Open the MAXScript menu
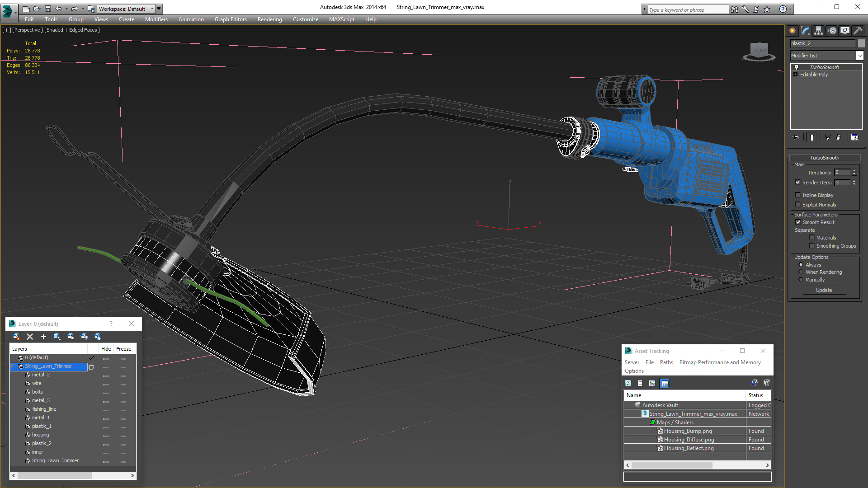The image size is (868, 488). coord(342,19)
